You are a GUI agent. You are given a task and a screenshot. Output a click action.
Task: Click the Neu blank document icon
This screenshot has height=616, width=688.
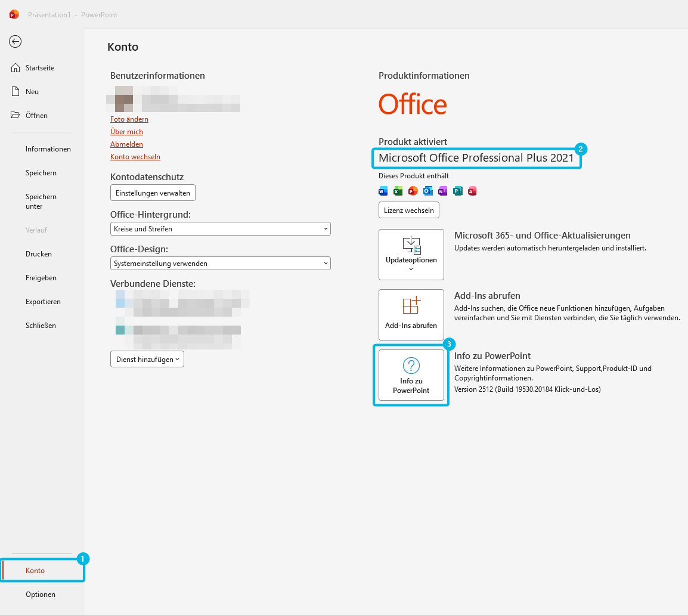click(x=16, y=91)
